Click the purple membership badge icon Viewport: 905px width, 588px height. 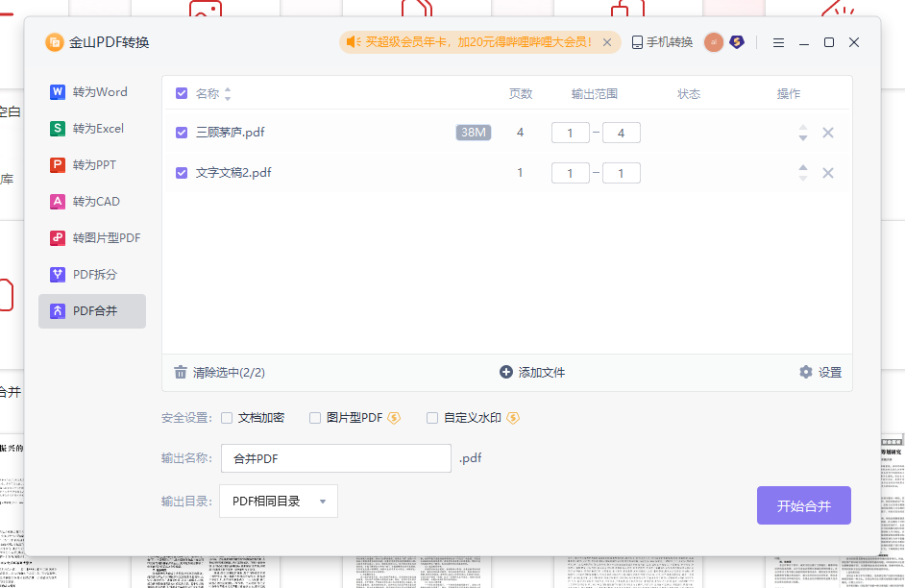[737, 41]
